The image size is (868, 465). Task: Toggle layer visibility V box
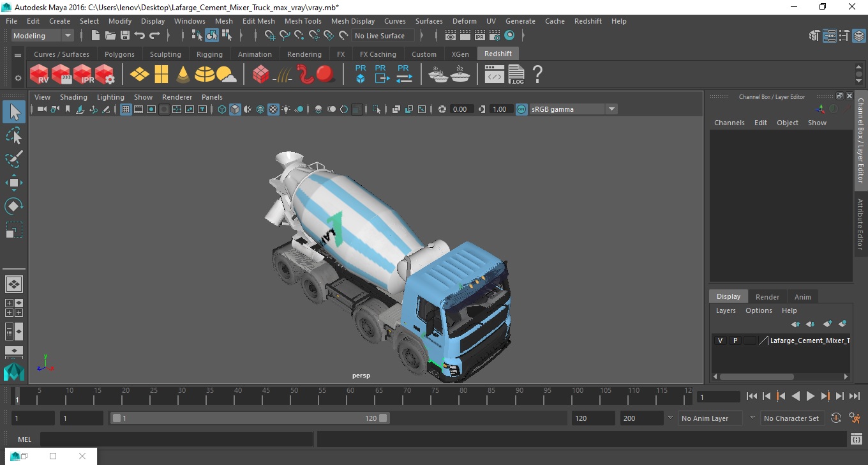click(720, 340)
